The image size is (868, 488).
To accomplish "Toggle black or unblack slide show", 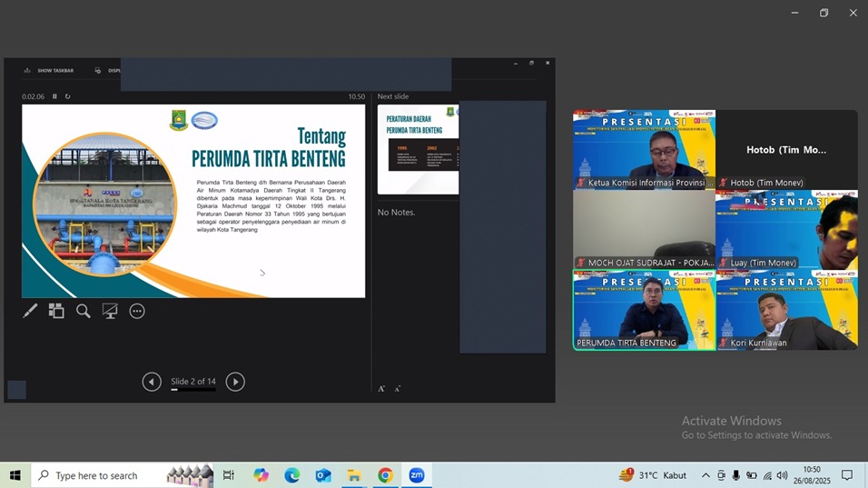I will (110, 311).
